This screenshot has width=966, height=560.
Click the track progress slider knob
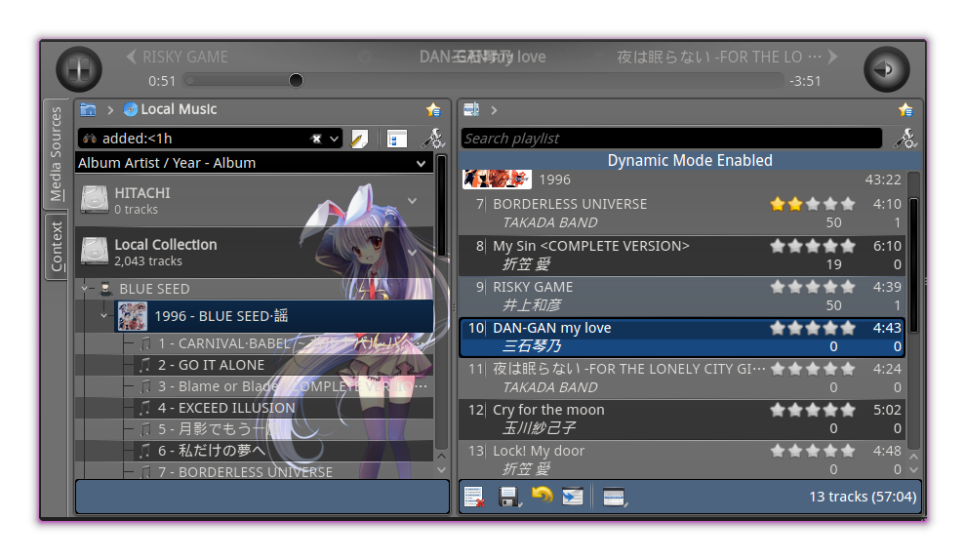(296, 80)
